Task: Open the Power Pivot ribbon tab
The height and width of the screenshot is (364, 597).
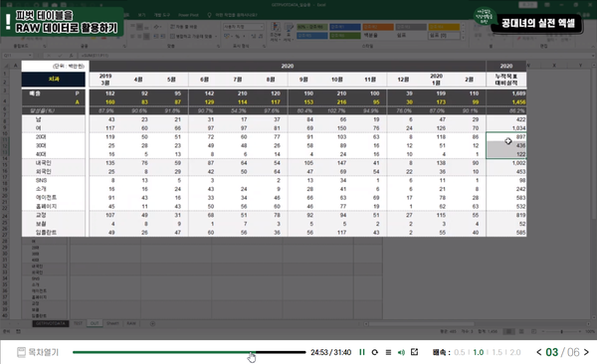Action: pyautogui.click(x=188, y=15)
